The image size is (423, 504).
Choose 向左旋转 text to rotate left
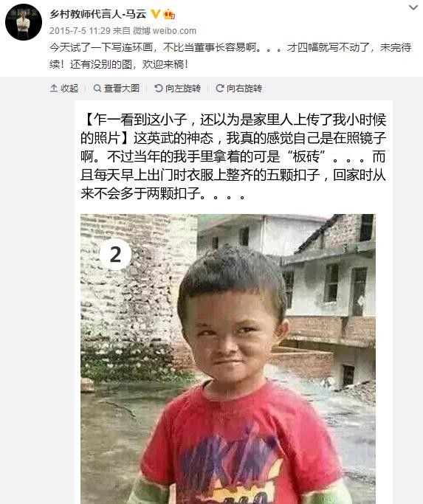[x=183, y=88]
